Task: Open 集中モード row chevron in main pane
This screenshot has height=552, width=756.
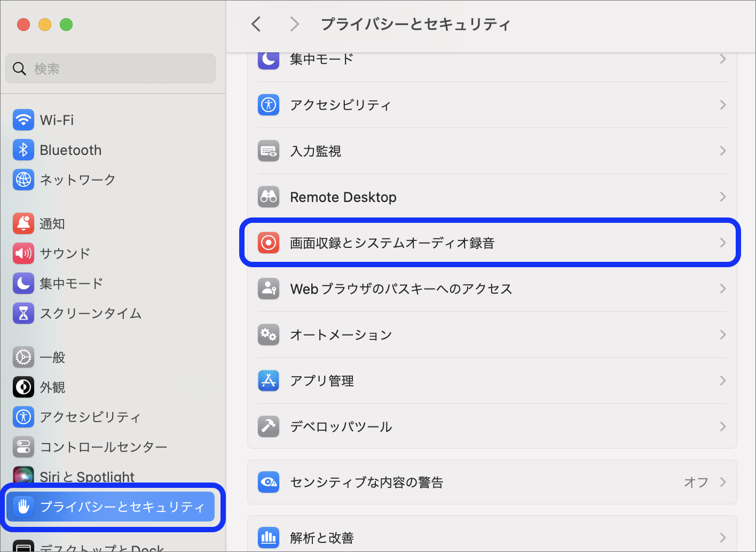Action: coord(723,59)
